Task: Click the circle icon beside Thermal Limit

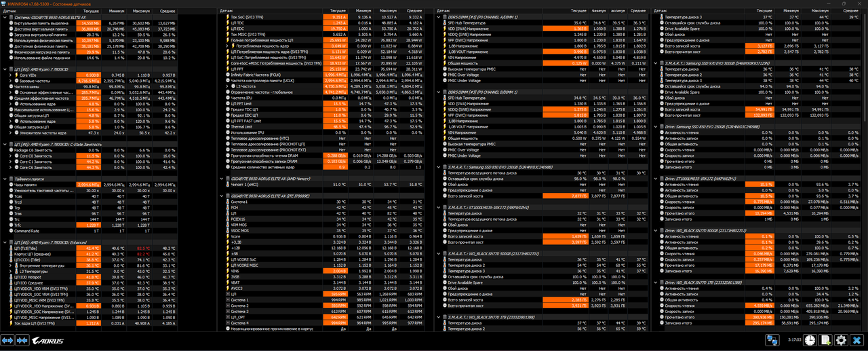Action: (x=226, y=126)
